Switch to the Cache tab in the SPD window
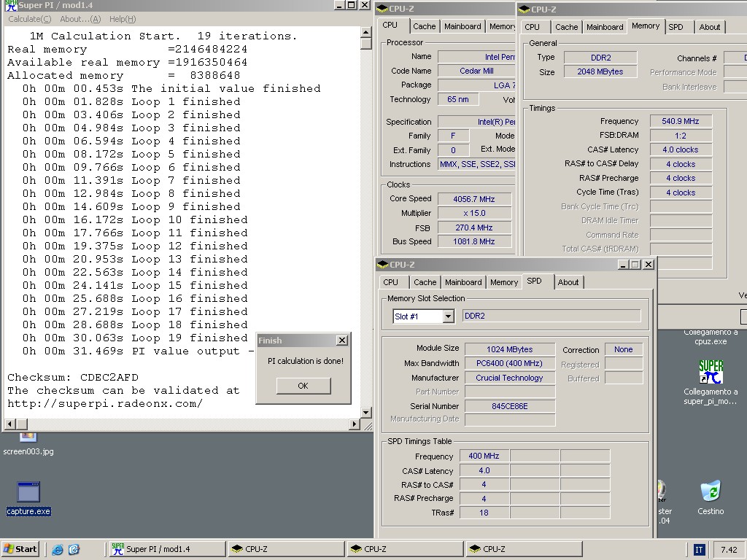 click(425, 282)
